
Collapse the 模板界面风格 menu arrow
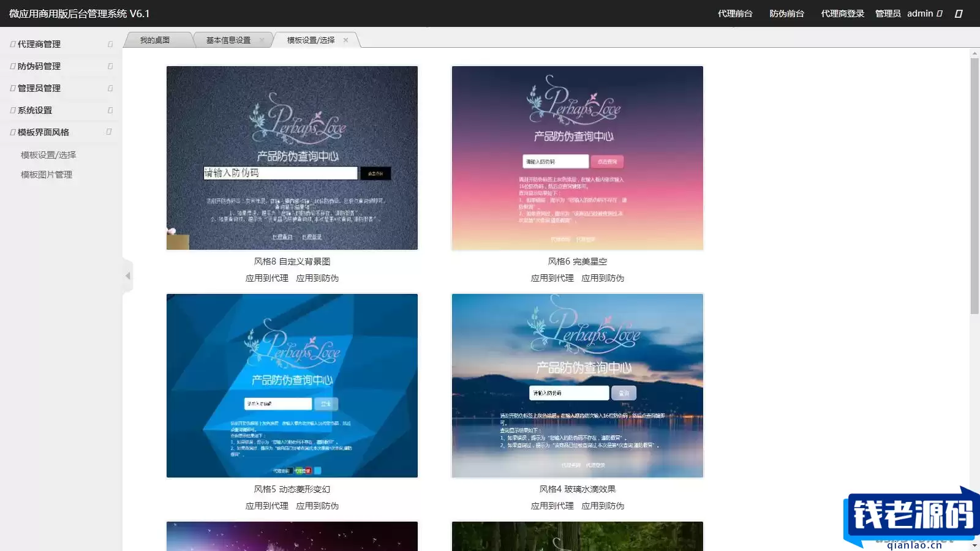tap(109, 132)
